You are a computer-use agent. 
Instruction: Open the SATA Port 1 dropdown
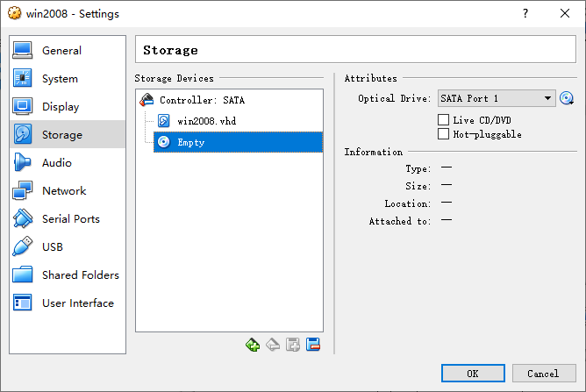497,98
